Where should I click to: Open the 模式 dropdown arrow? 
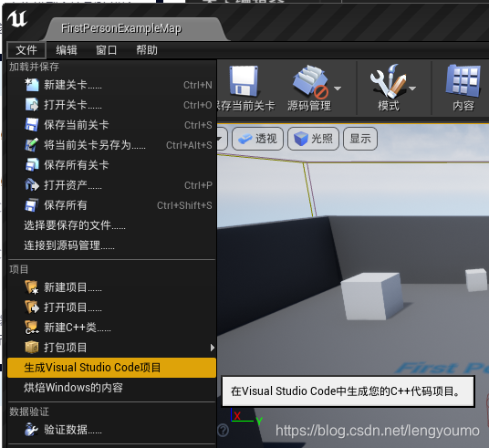(x=412, y=89)
